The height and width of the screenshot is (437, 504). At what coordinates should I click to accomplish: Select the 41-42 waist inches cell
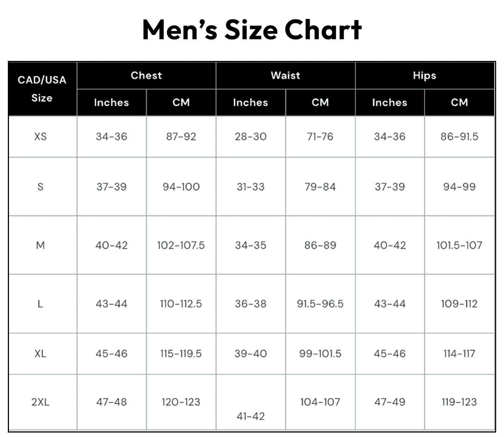point(251,416)
